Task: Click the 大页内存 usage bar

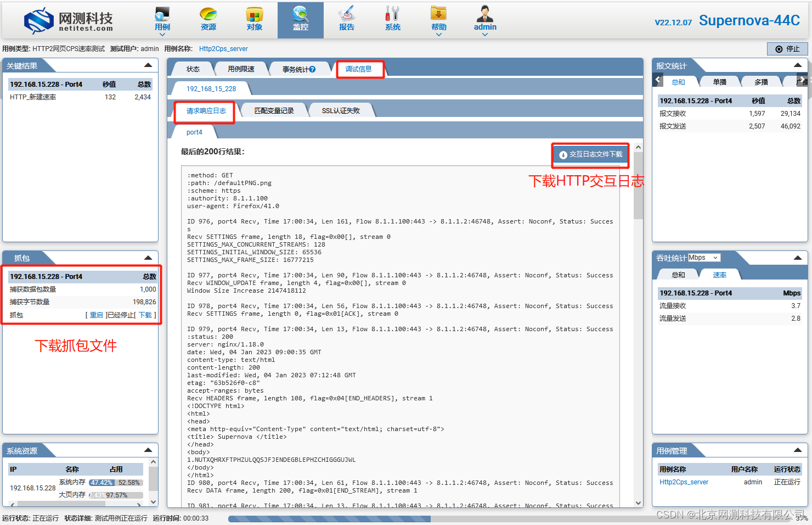Action: tap(116, 495)
